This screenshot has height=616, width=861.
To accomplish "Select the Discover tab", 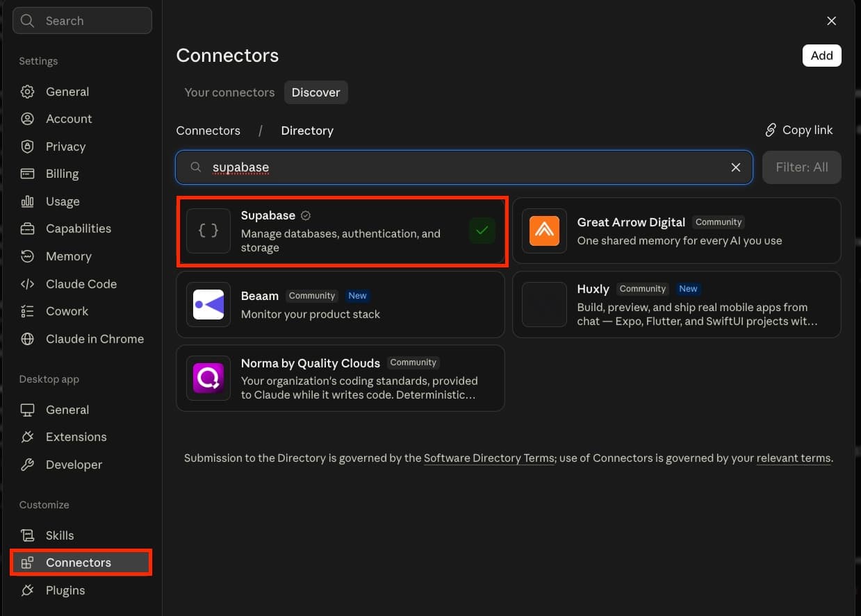I will [315, 92].
